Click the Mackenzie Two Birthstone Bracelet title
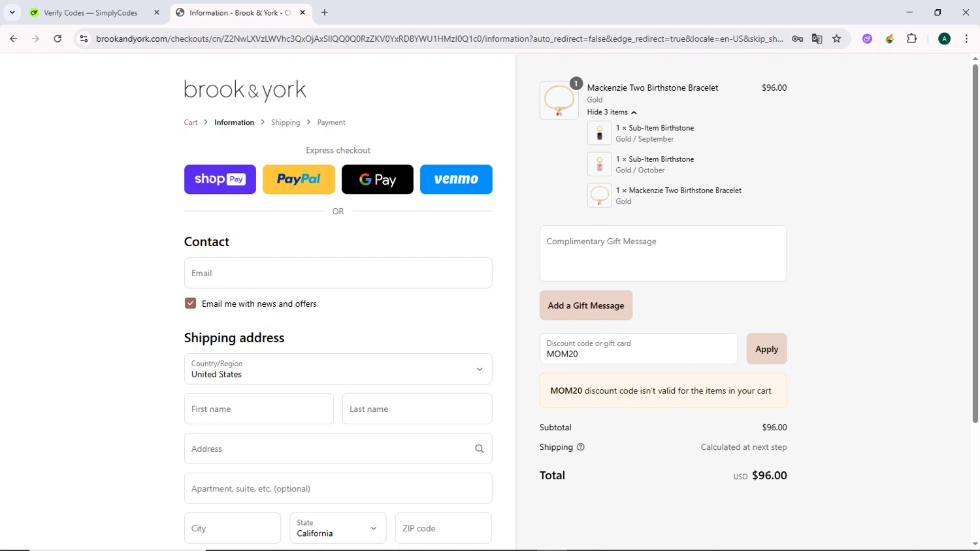This screenshot has width=980, height=551. point(653,87)
